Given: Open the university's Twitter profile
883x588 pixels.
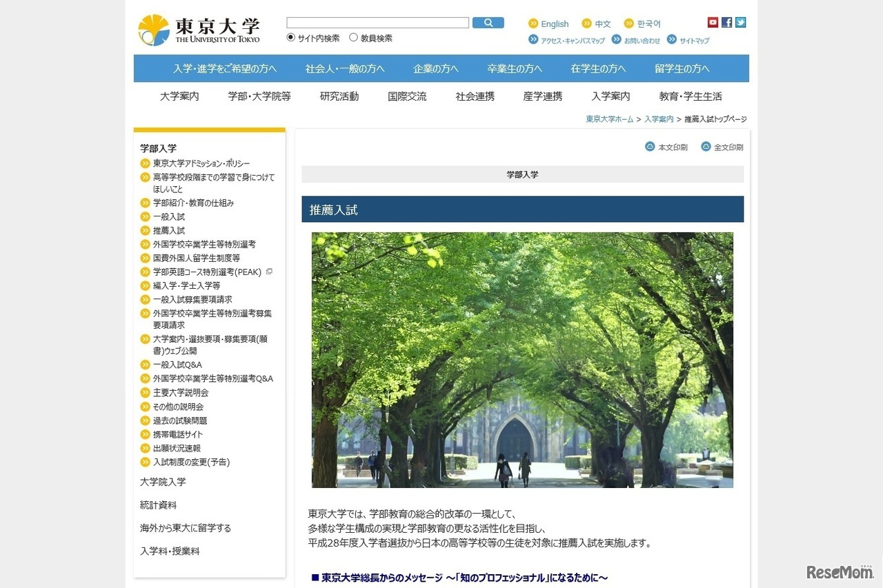Looking at the screenshot, I should 740,21.
